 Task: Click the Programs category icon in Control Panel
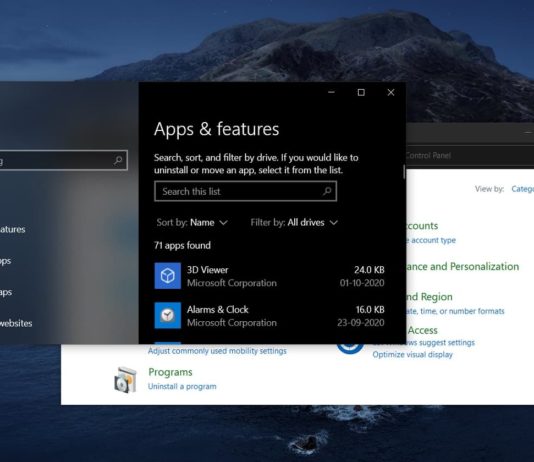[126, 379]
